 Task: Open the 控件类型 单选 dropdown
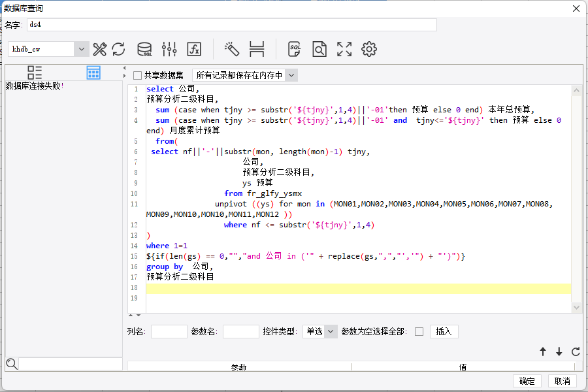point(331,332)
